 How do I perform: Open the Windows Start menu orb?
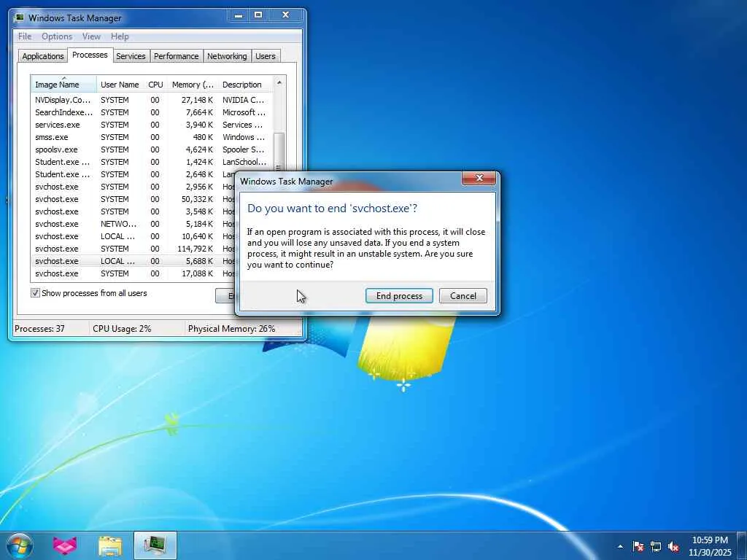click(x=20, y=545)
